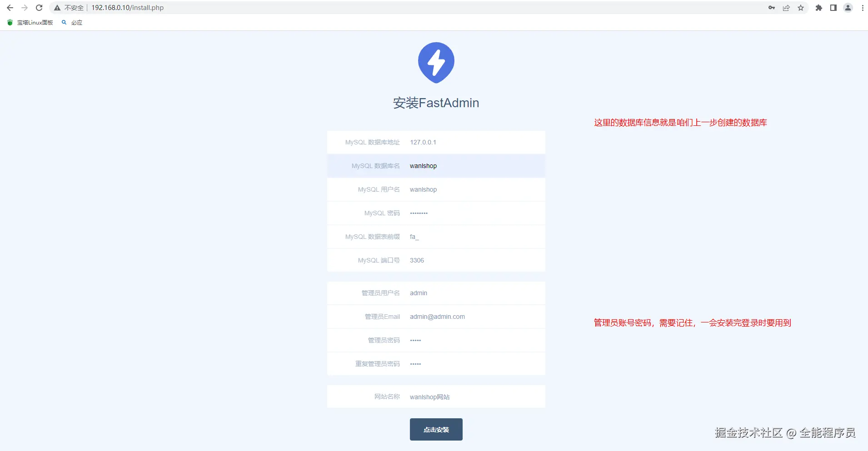The image size is (868, 451).
Task: Click the 不安全 security label
Action: pos(74,8)
